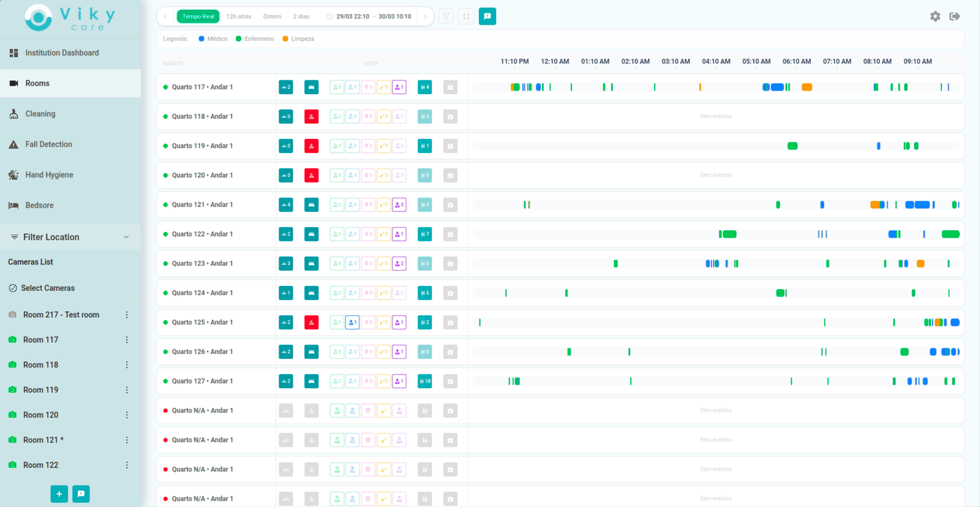
Task: Open options menu for Room 122
Action: tap(127, 465)
